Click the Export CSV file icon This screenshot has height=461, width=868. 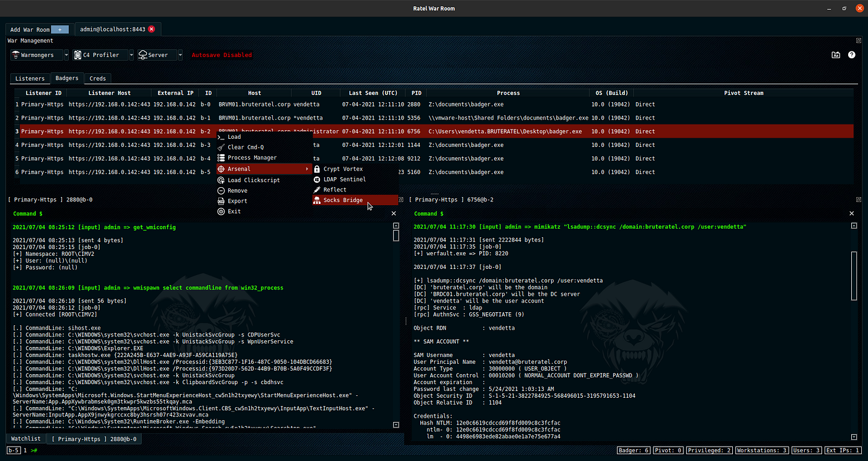(221, 201)
